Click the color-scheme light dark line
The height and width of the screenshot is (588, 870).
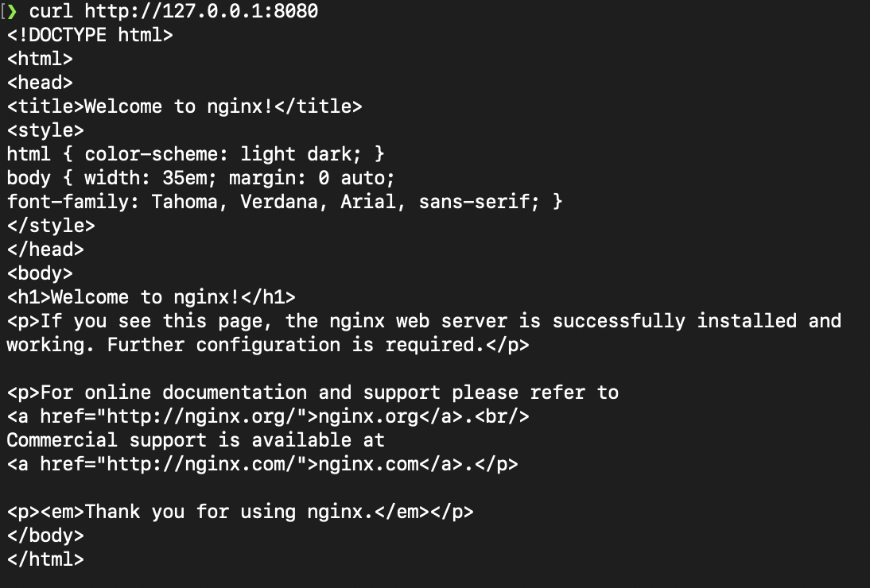pyautogui.click(x=196, y=154)
